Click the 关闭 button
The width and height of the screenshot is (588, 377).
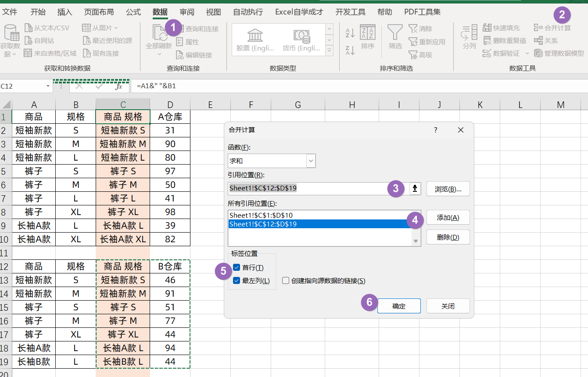pos(448,306)
